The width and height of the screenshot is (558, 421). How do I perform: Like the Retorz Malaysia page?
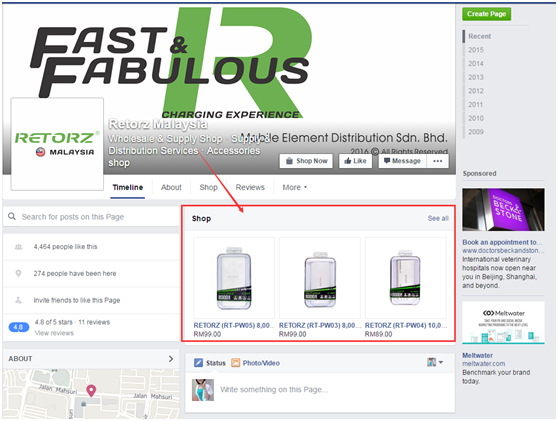355,161
